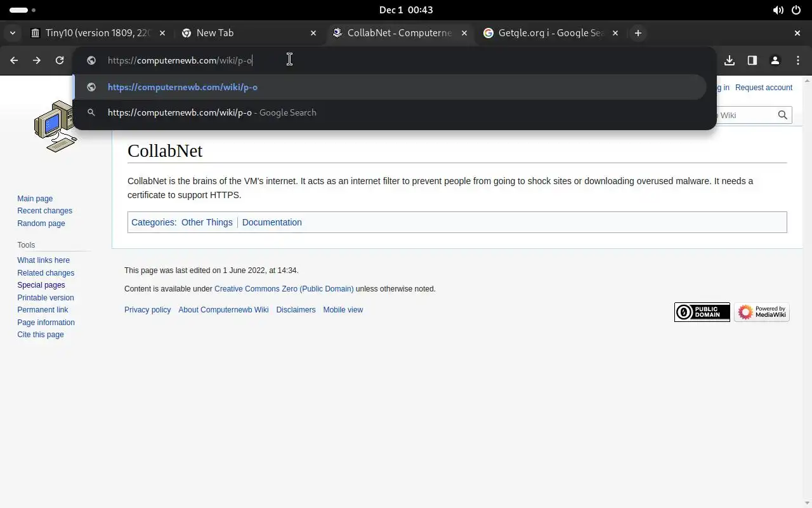Close the browser window
The height and width of the screenshot is (508, 812).
click(797, 33)
